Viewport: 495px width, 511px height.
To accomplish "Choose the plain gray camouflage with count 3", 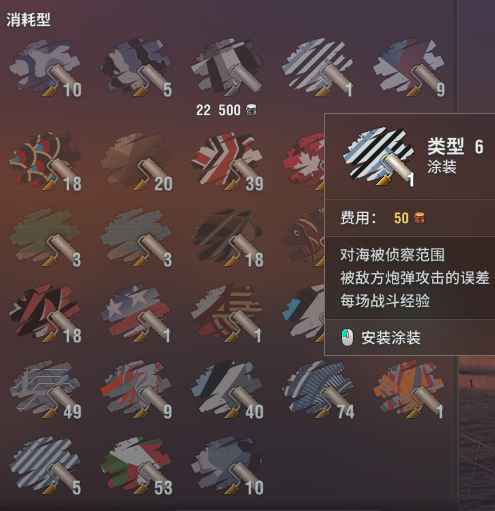I will (136, 238).
